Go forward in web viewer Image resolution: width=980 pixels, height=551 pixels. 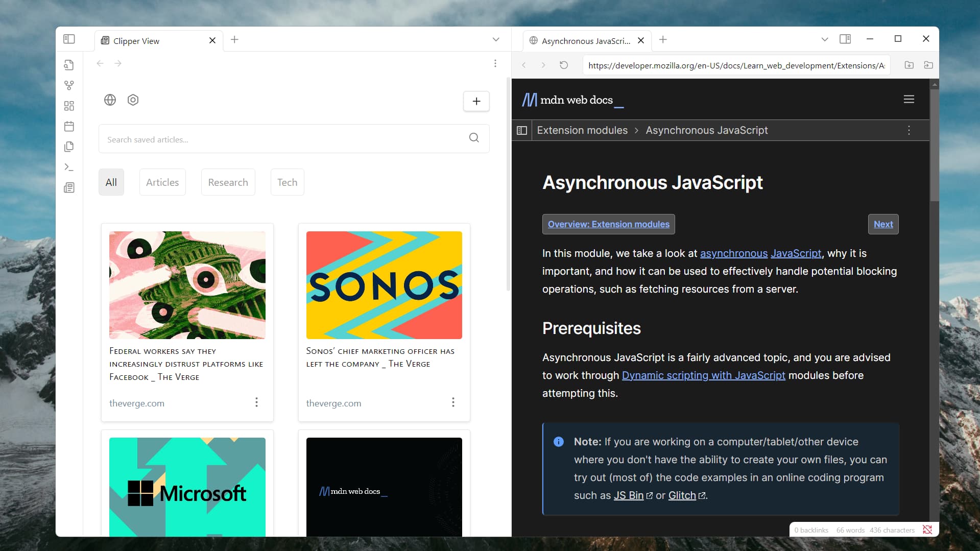[543, 65]
